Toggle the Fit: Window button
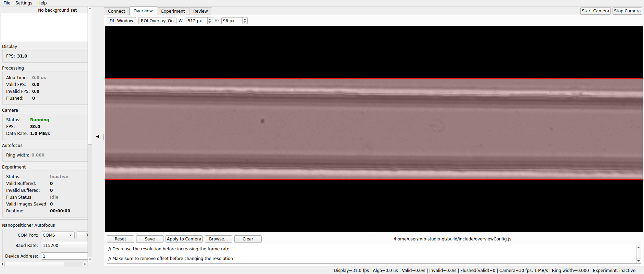644x274 pixels. tap(121, 21)
